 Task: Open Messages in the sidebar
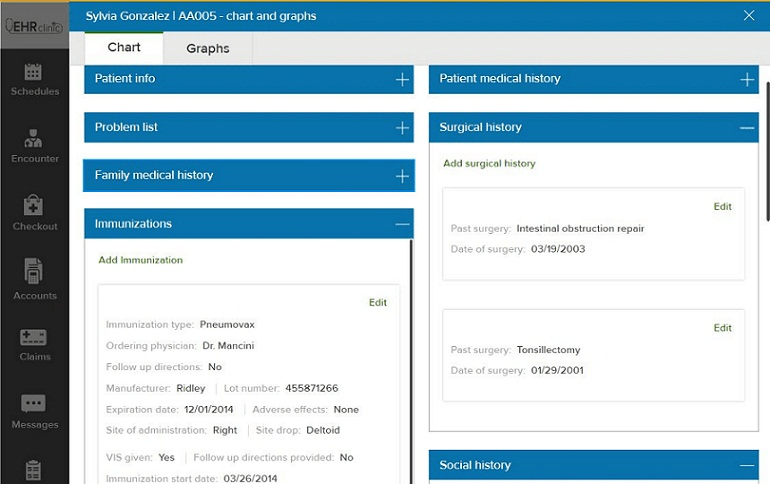click(34, 411)
